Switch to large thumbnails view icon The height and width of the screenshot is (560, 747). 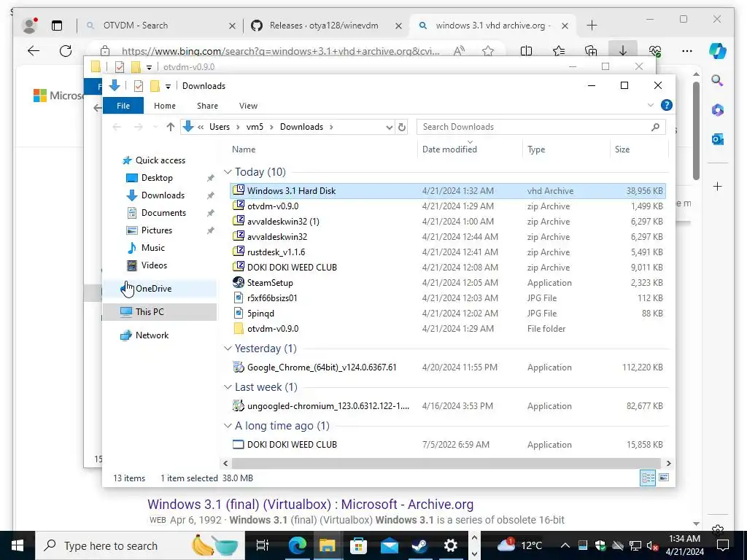click(x=664, y=478)
